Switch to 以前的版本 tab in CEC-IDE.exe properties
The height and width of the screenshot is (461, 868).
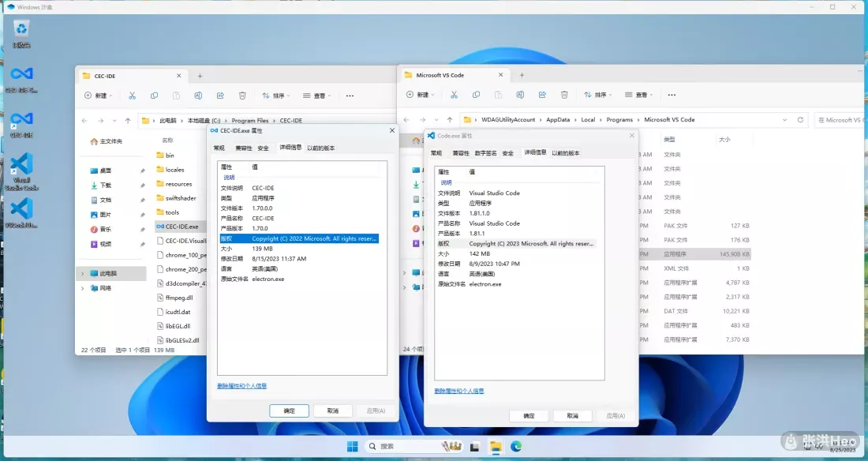pyautogui.click(x=321, y=148)
